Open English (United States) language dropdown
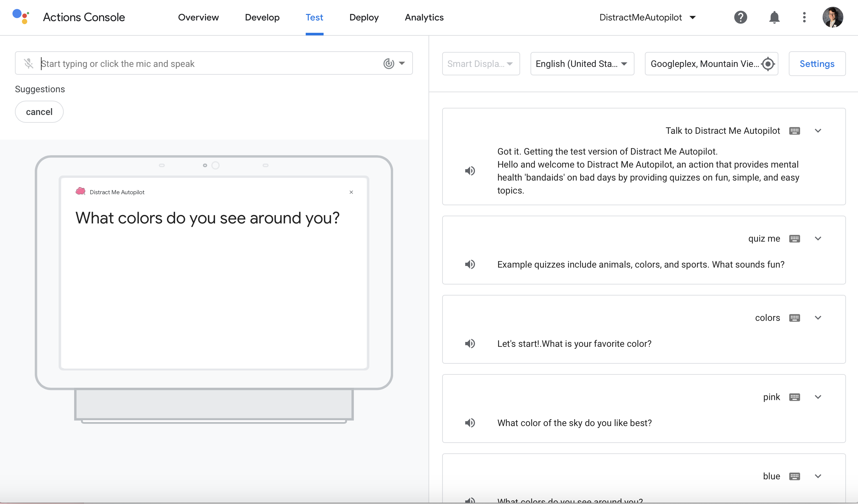The image size is (858, 504). [582, 64]
